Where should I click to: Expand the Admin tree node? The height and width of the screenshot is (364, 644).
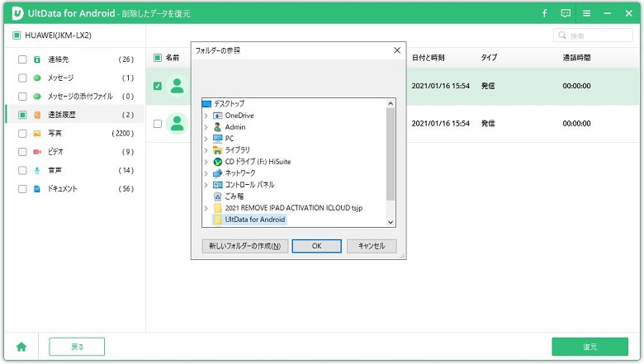point(206,127)
